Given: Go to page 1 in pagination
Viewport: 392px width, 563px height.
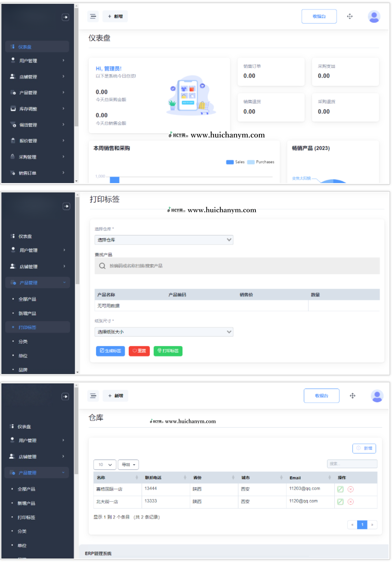Looking at the screenshot, I should click(362, 525).
